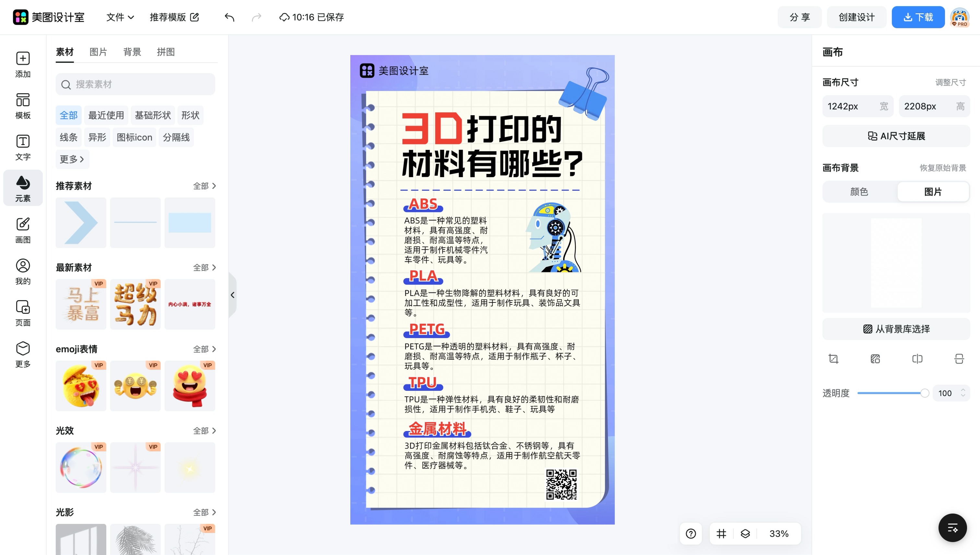The image size is (980, 555).
Task: Click the help question mark icon
Action: click(691, 534)
